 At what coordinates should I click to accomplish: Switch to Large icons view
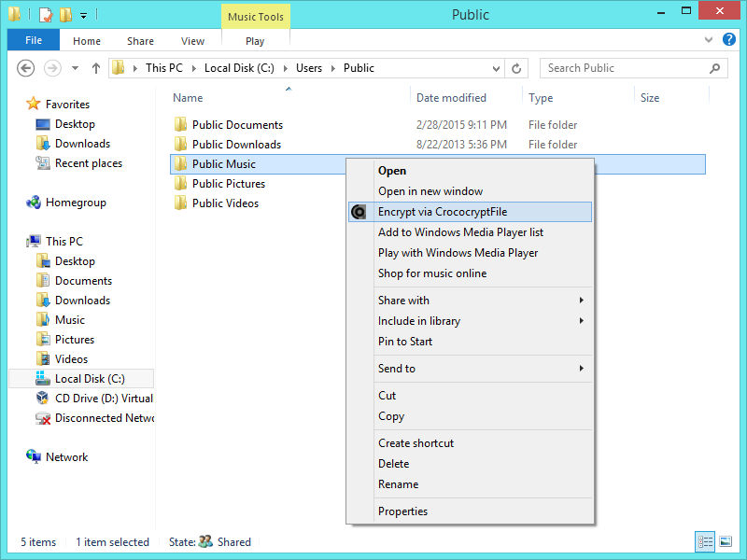coord(726,541)
